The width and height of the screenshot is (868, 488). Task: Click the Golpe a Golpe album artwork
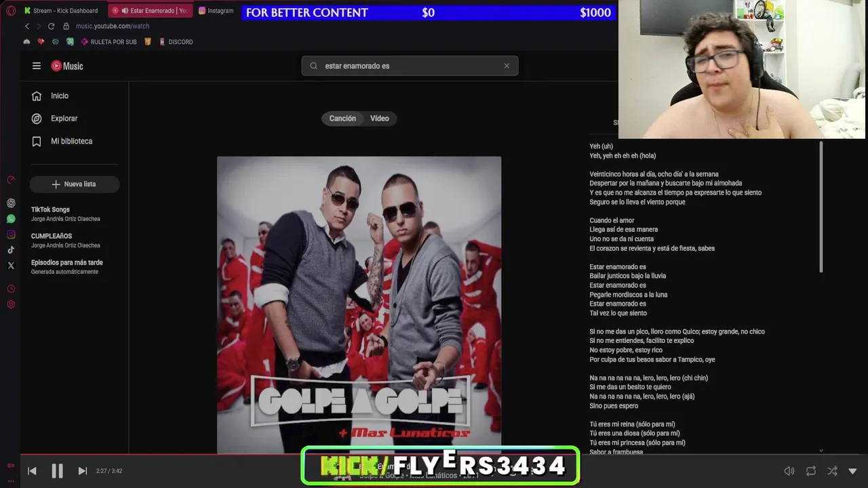[x=359, y=305]
